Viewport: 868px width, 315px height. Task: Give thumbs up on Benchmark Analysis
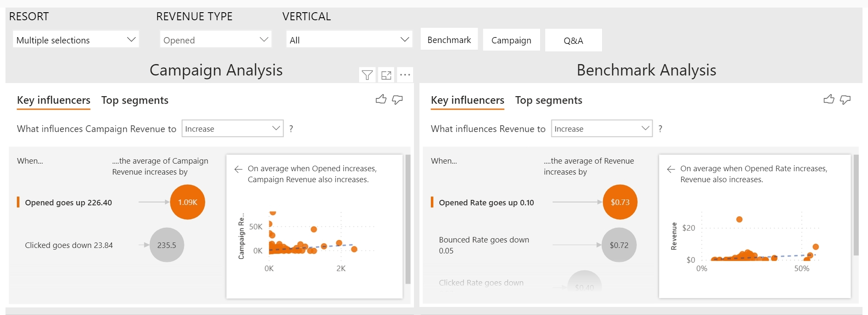tap(829, 100)
